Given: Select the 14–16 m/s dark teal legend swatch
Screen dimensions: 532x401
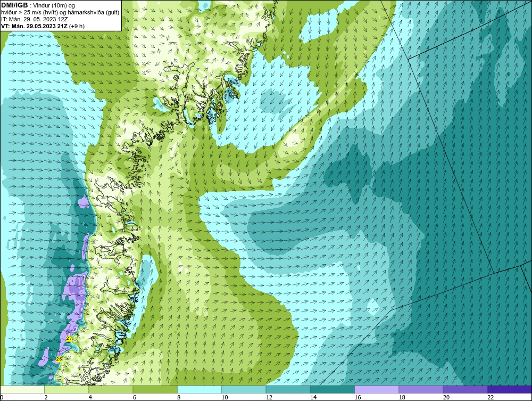Looking at the screenshot, I should (332, 389).
